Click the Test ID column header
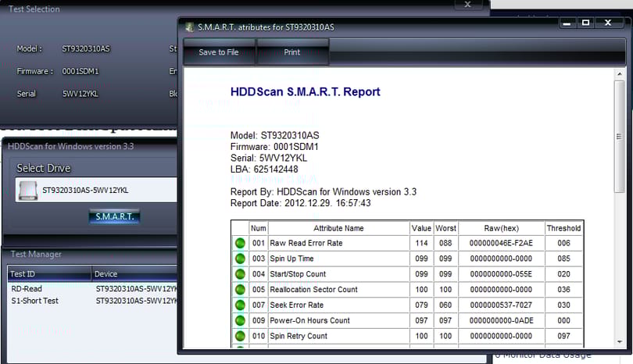 pos(49,273)
